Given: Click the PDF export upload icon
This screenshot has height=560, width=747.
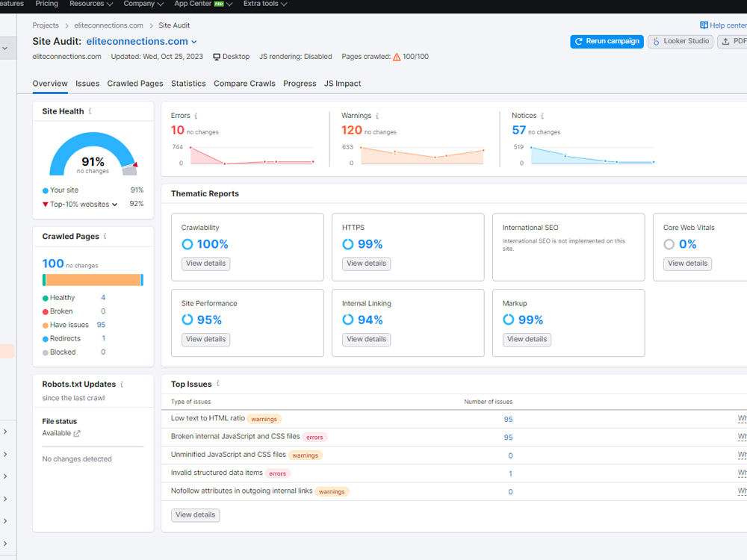Looking at the screenshot, I should click(x=725, y=41).
